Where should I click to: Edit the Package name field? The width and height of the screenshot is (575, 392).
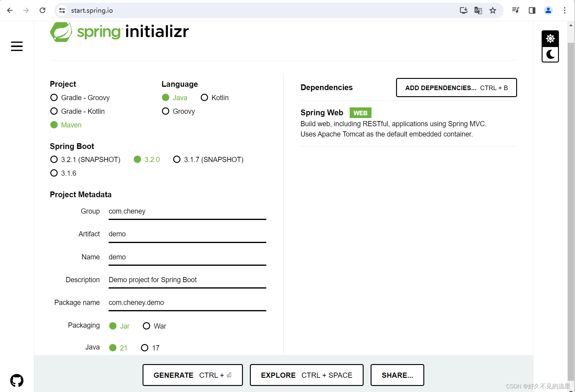point(187,303)
